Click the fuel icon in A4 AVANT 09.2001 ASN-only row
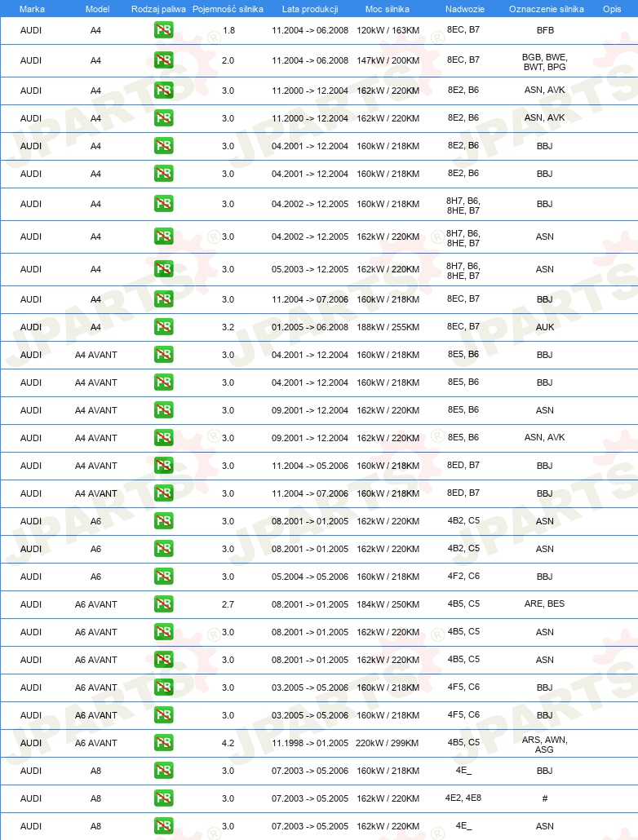Screen dimensions: 638x840 [163, 410]
